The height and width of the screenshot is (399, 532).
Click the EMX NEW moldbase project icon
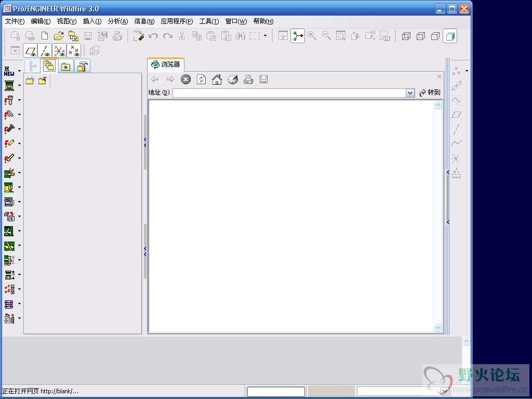[9, 71]
